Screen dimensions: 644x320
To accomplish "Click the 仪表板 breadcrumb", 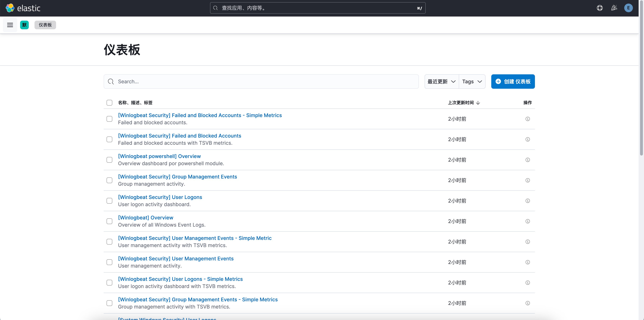I will 45,25.
